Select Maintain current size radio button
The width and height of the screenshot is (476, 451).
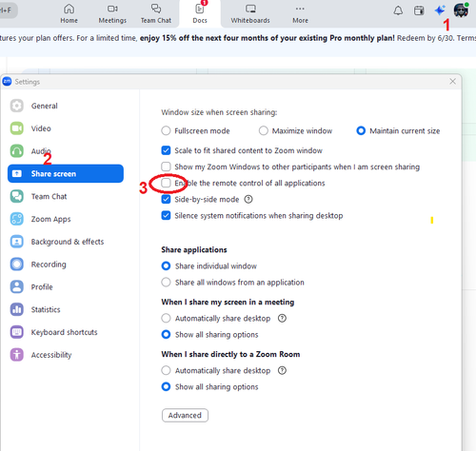point(361,130)
